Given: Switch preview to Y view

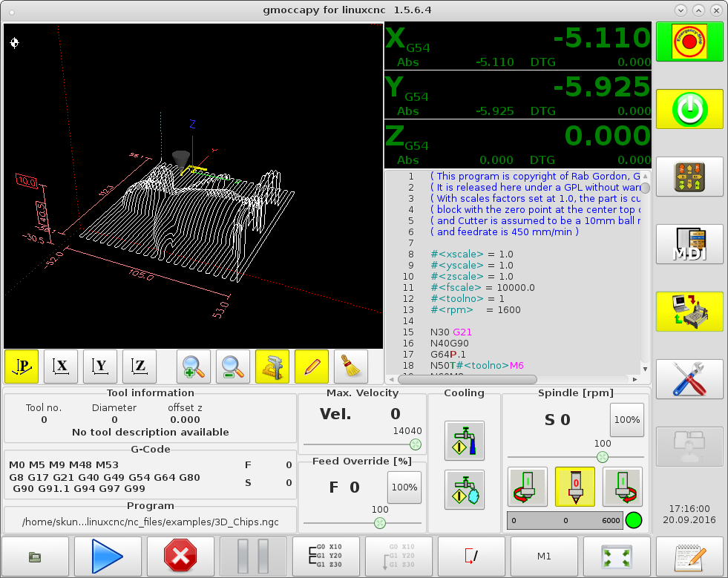Looking at the screenshot, I should pos(100,367).
